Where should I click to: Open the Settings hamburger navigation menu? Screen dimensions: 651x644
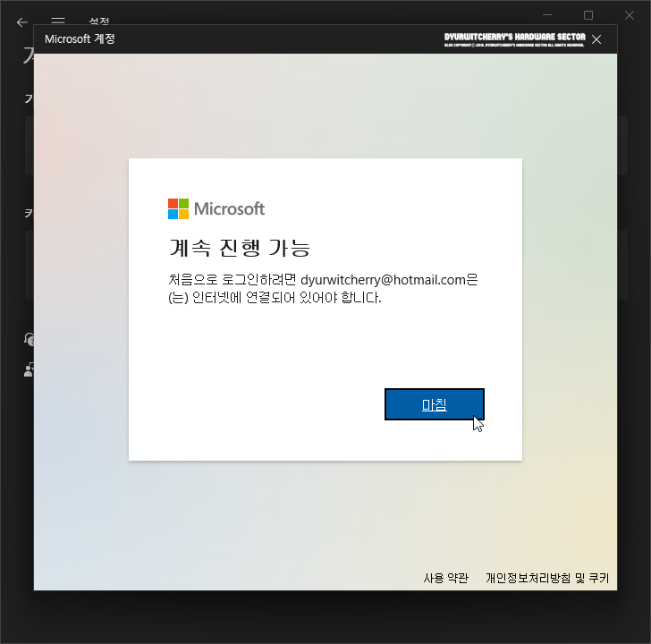coord(58,21)
